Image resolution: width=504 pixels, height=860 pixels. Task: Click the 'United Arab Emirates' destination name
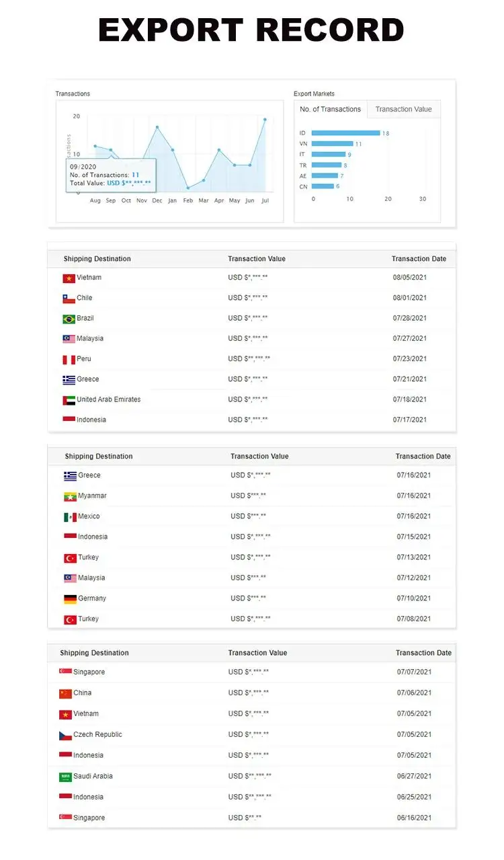click(109, 399)
